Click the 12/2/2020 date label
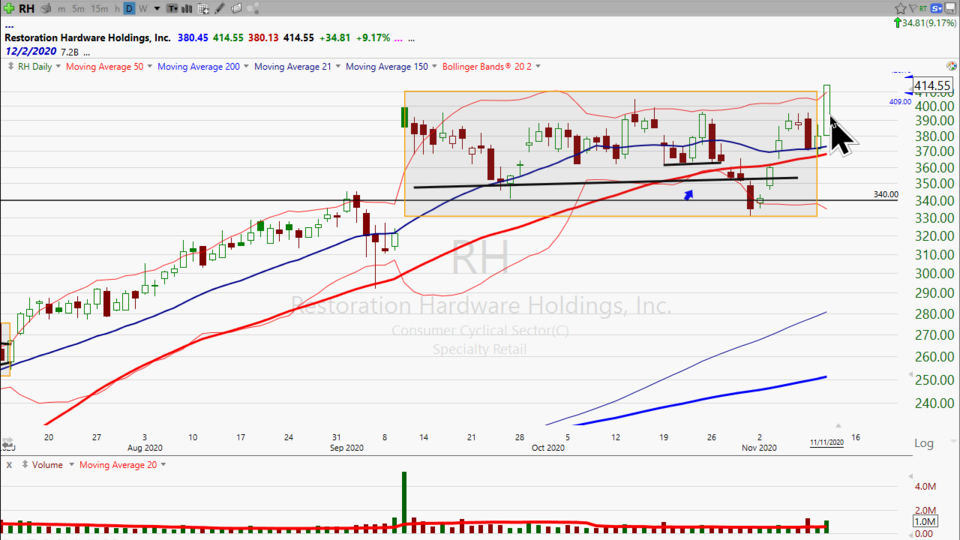Image resolution: width=960 pixels, height=540 pixels. pos(31,51)
